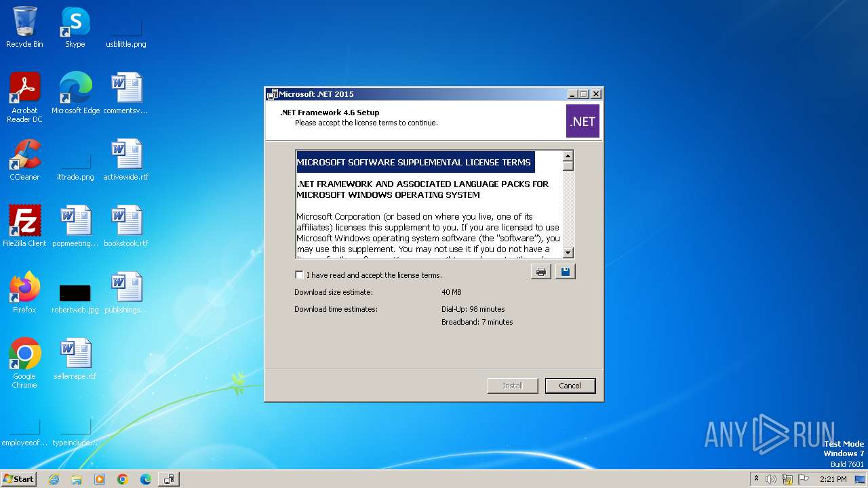Select the sellerrape.rtf document
The width and height of the screenshot is (868, 488).
[x=75, y=359]
